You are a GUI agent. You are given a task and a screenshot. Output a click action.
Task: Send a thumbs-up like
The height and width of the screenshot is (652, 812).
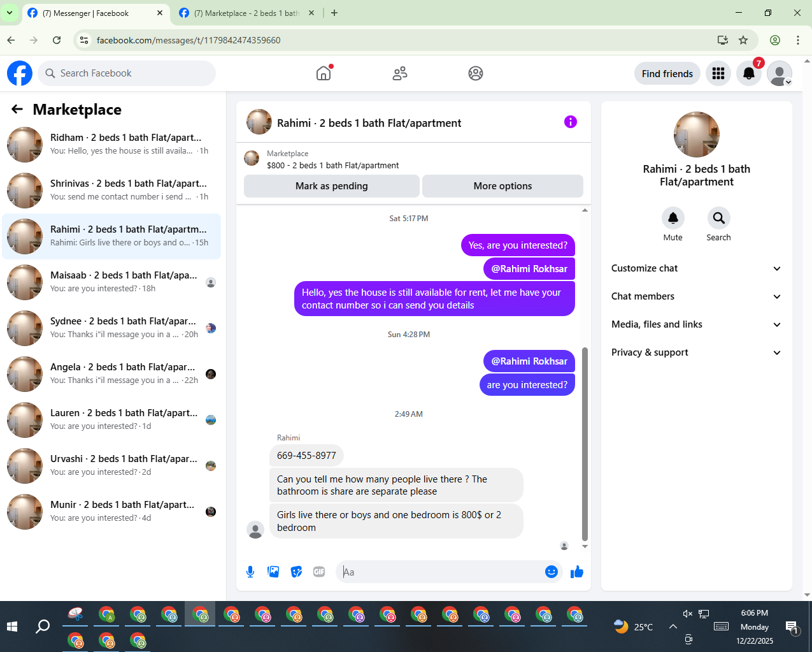(577, 572)
